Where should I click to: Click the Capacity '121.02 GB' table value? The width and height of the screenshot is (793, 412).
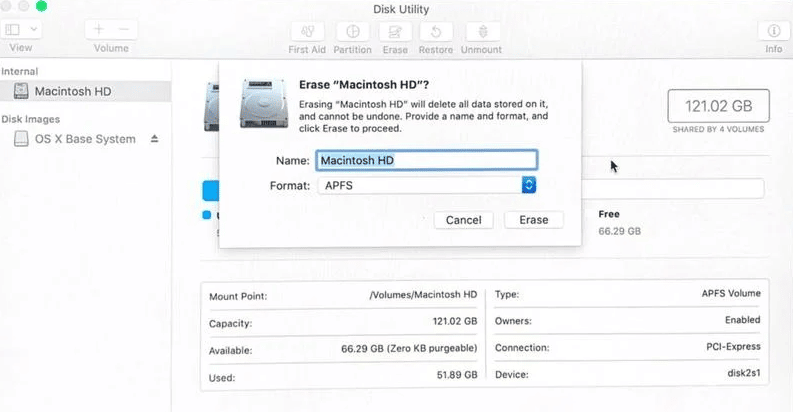click(x=455, y=322)
